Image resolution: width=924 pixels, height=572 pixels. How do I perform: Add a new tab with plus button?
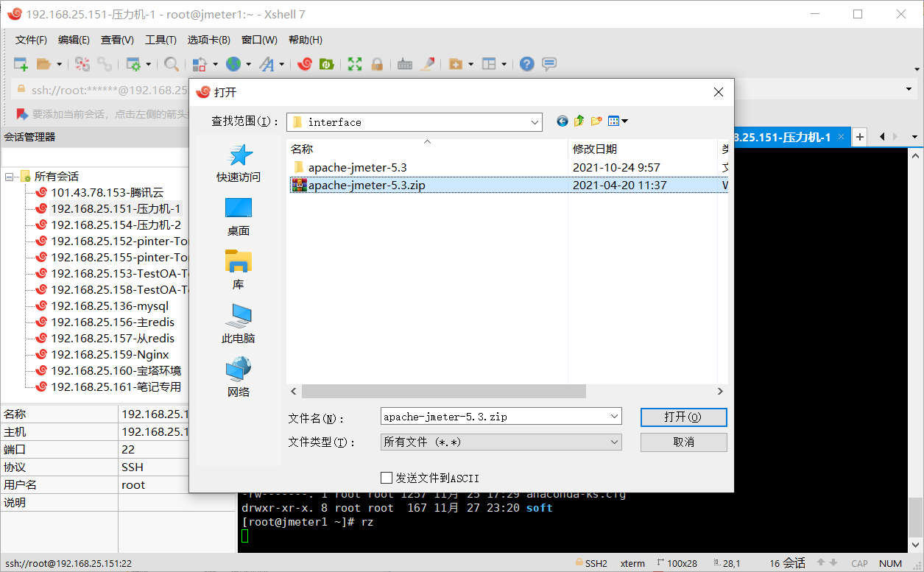pyautogui.click(x=859, y=137)
